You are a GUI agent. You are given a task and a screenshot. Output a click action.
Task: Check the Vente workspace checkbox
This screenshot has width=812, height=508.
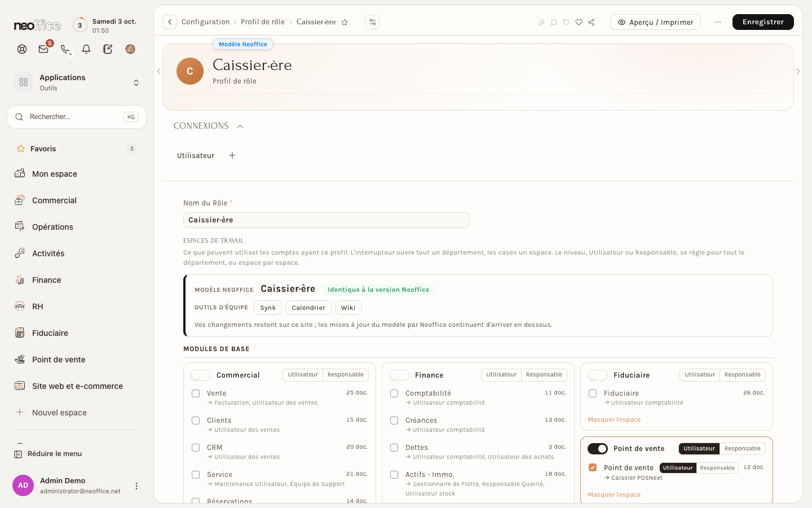pos(196,393)
